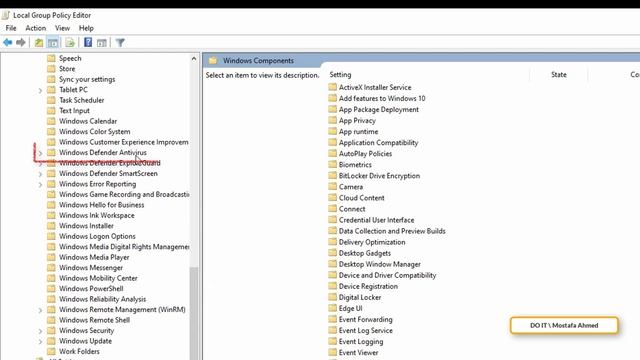Screen dimensions: 640x360
Task: Click the folder icon next to Connect
Action: click(333, 209)
